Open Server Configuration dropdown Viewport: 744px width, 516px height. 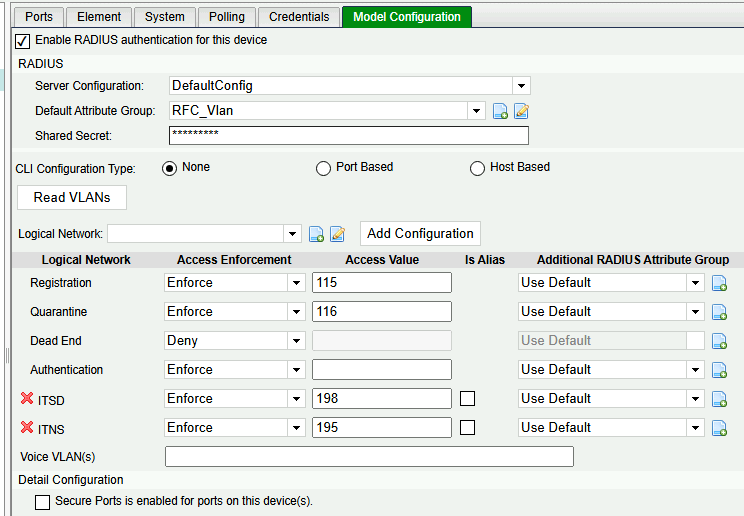(x=520, y=86)
